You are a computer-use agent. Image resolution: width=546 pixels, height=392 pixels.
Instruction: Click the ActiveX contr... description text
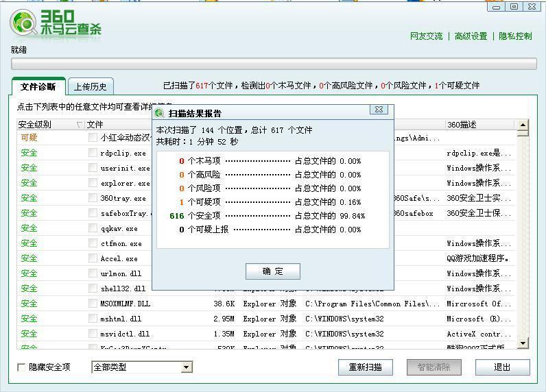(x=479, y=334)
